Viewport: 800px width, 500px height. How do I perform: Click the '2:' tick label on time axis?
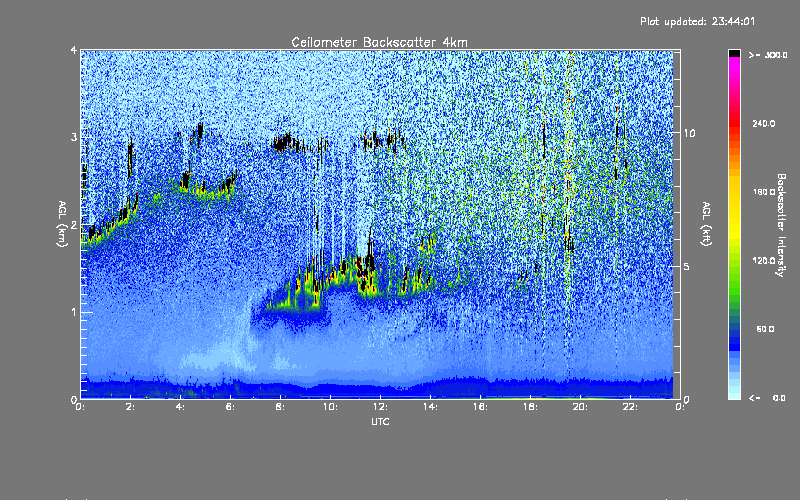pos(131,407)
